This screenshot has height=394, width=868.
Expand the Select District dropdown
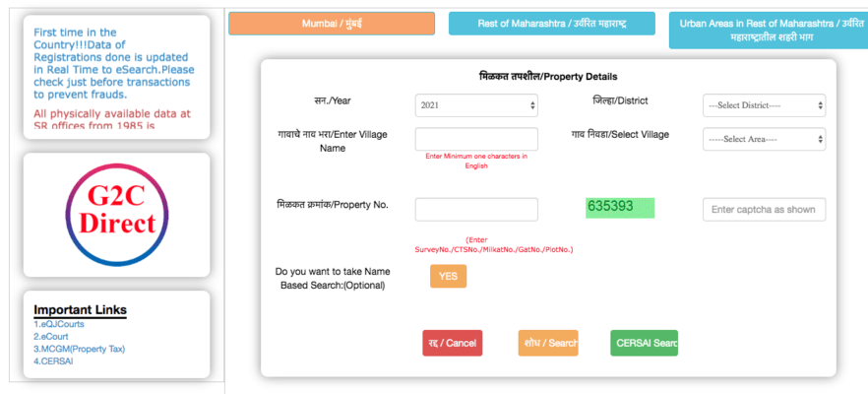tap(764, 105)
